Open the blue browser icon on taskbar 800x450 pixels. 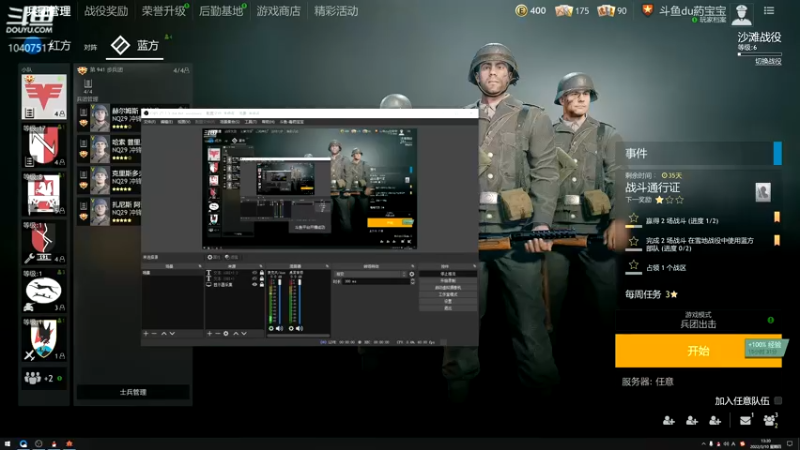(23, 444)
